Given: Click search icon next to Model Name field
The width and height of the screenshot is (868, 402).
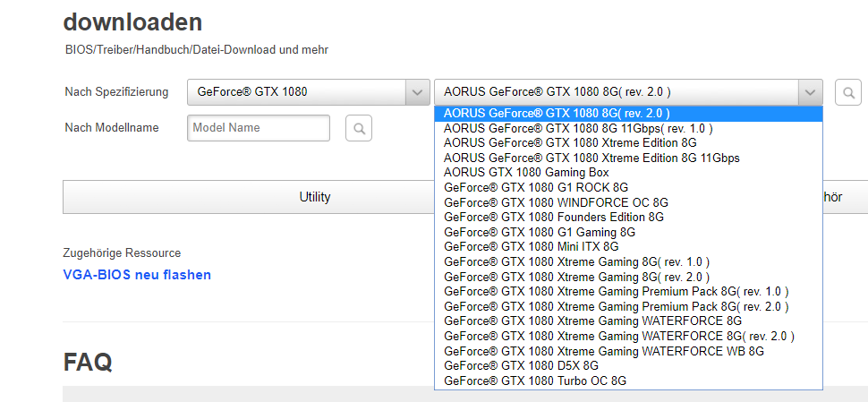Looking at the screenshot, I should [x=359, y=128].
